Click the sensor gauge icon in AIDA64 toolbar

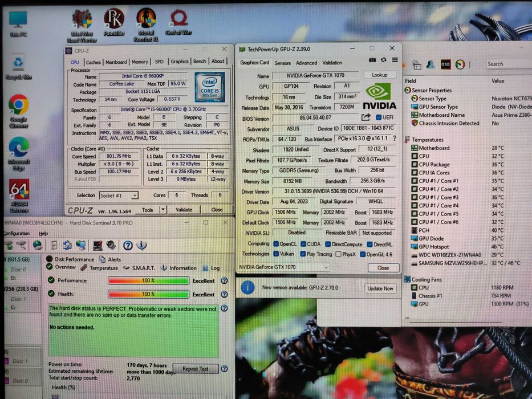tap(460, 64)
